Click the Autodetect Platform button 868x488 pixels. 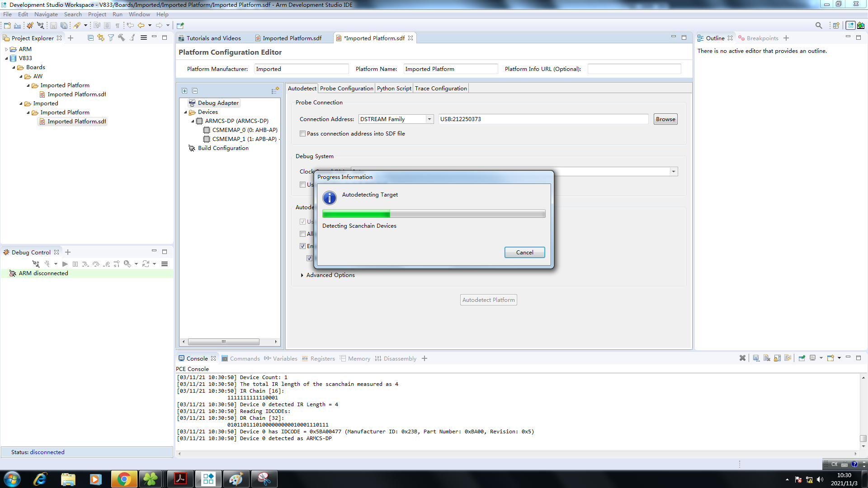pos(488,299)
